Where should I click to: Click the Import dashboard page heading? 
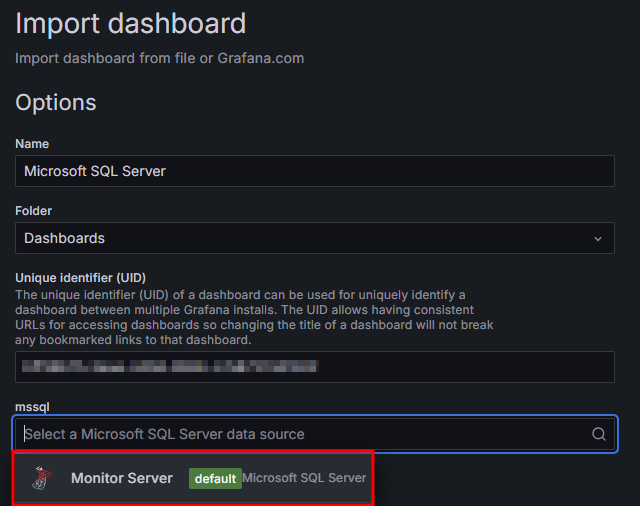click(x=131, y=24)
